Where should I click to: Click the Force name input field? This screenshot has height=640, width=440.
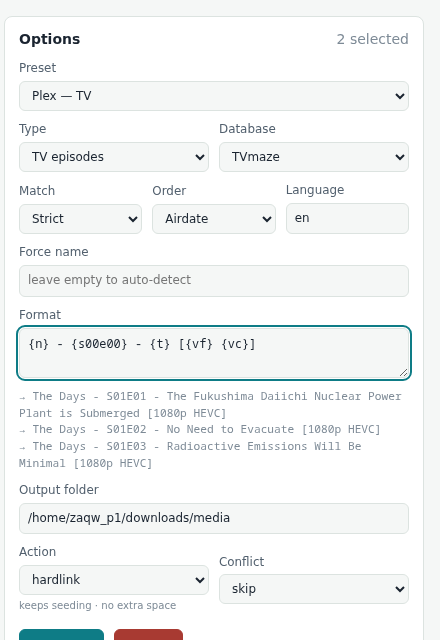pyautogui.click(x=214, y=281)
